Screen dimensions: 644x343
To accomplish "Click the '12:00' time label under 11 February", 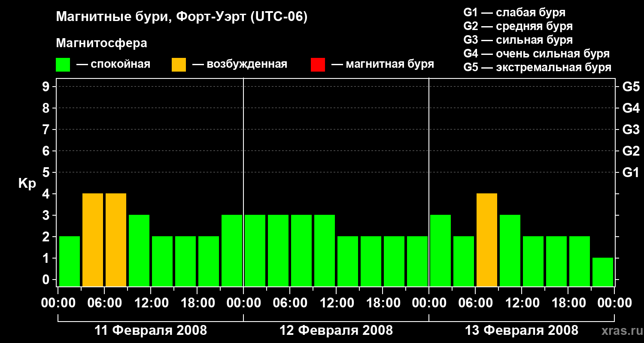I will (x=151, y=303).
